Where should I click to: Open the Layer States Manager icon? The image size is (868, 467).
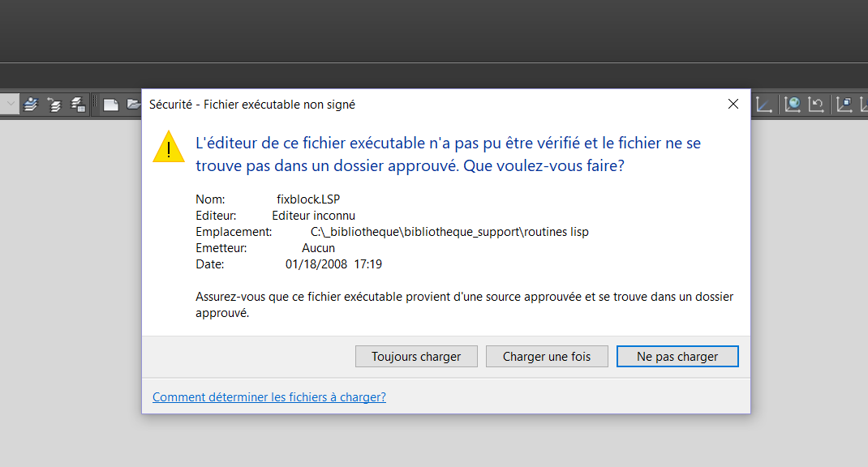click(78, 104)
